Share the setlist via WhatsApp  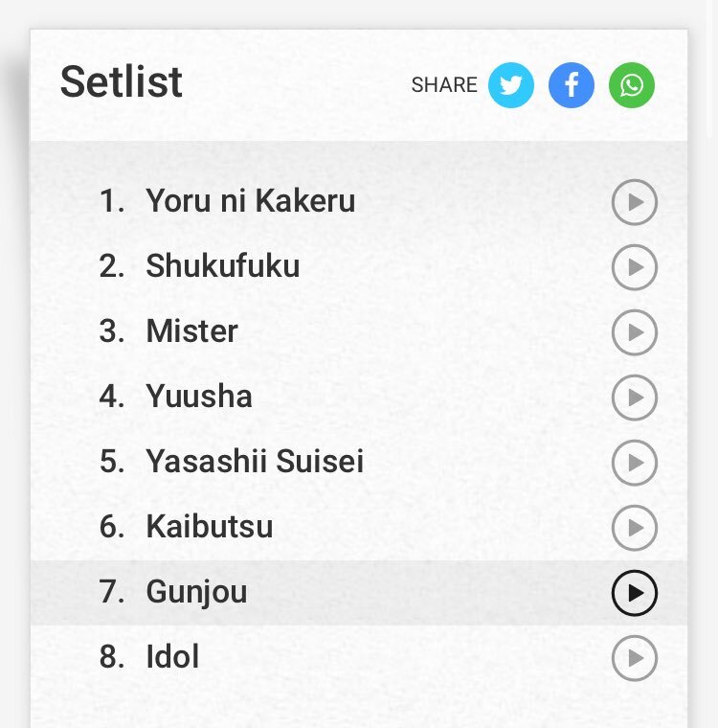pyautogui.click(x=632, y=85)
